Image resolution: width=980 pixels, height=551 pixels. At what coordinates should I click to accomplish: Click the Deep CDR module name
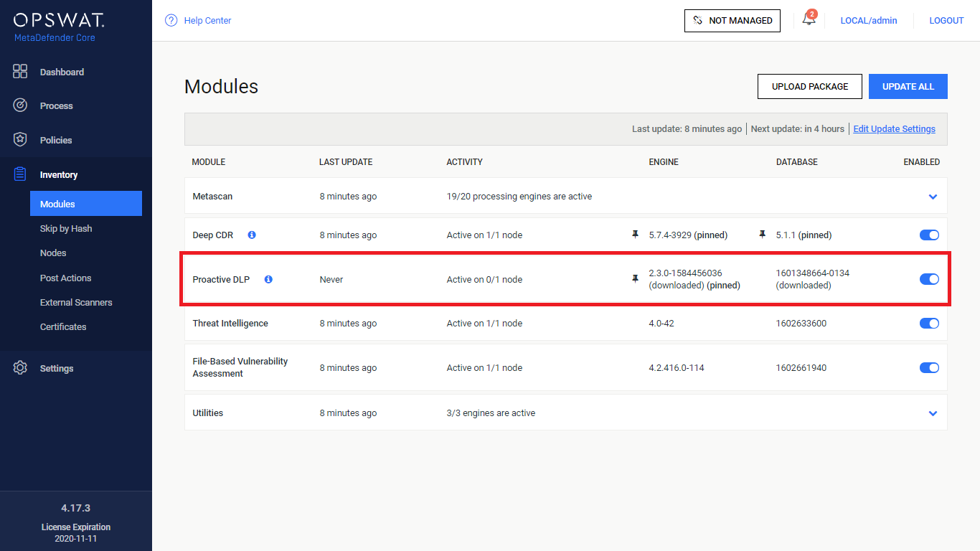pyautogui.click(x=213, y=235)
